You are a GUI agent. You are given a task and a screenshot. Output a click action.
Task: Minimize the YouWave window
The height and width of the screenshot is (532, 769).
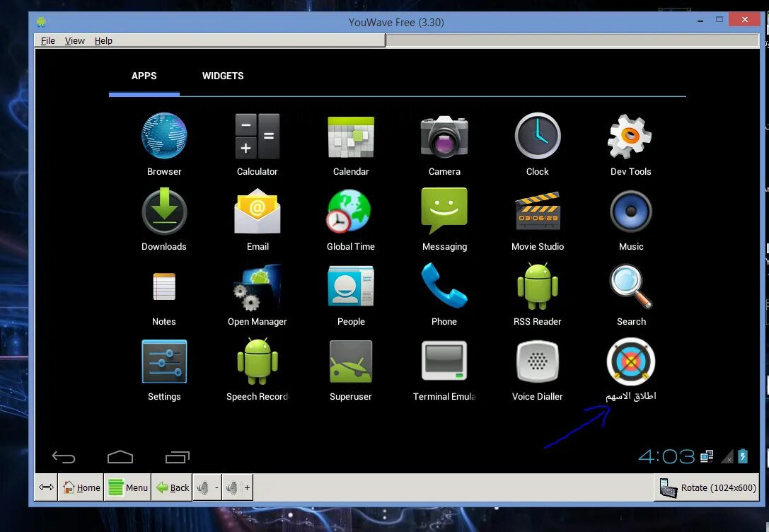click(700, 21)
